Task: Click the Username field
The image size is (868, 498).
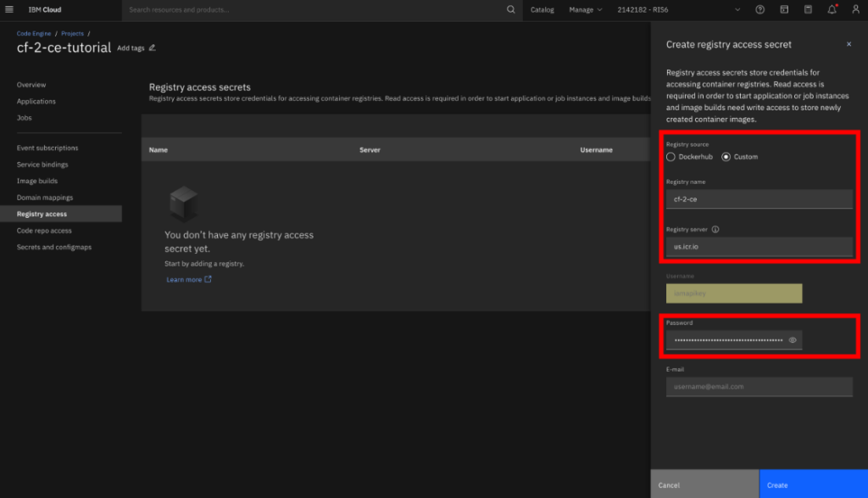Action: [x=734, y=293]
